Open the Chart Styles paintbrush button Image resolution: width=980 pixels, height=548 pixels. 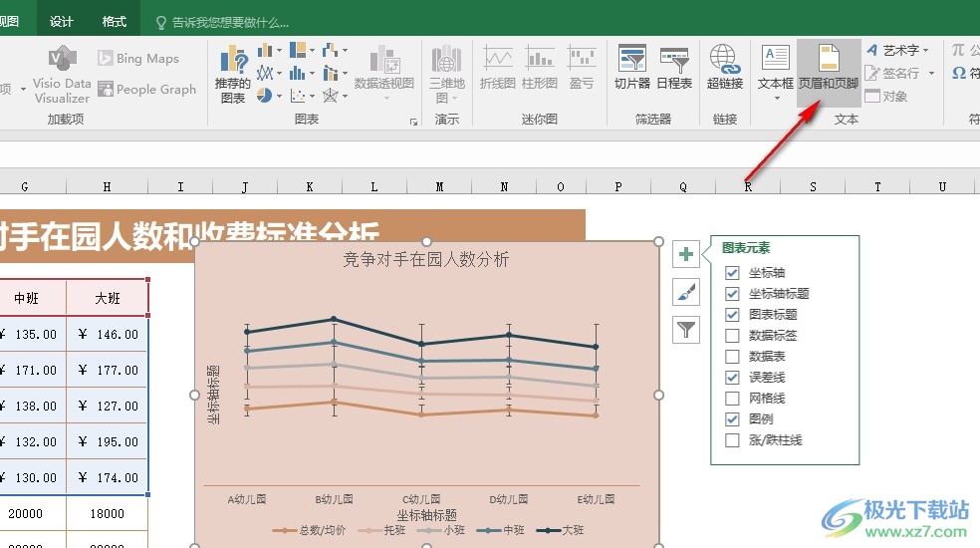coord(686,292)
